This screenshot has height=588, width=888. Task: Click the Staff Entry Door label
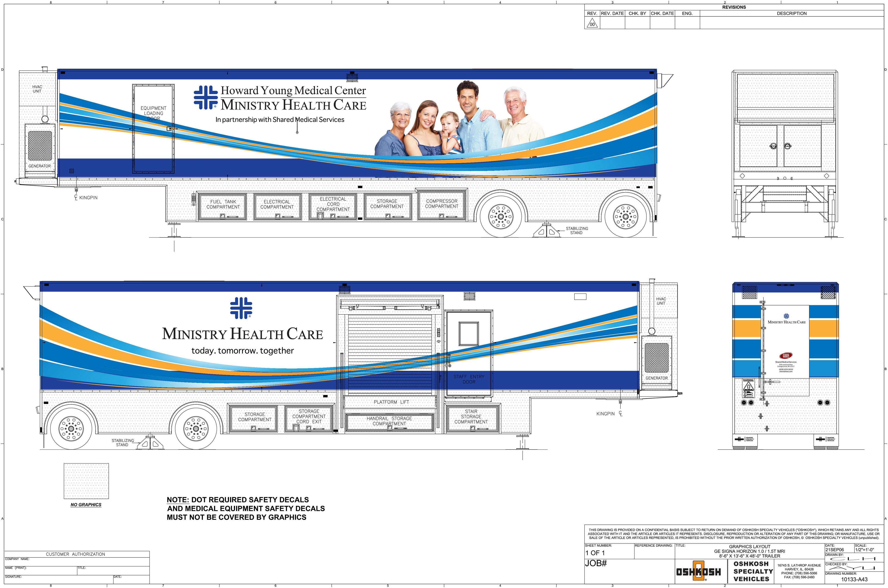pyautogui.click(x=468, y=379)
